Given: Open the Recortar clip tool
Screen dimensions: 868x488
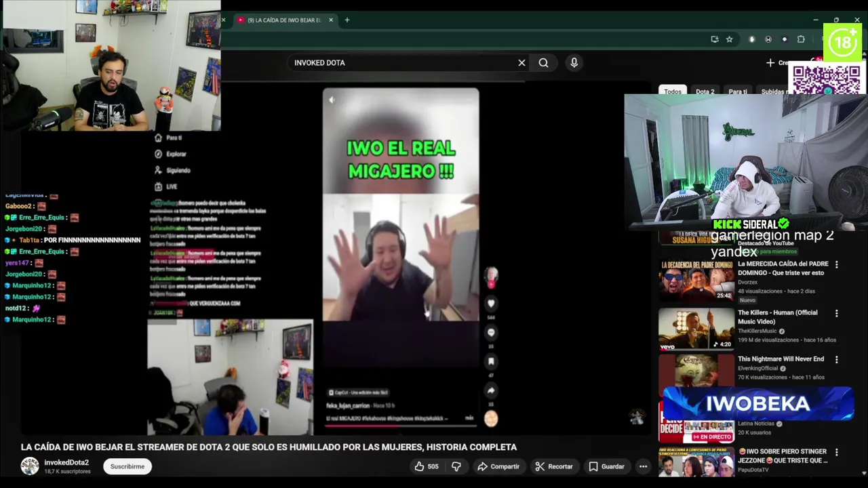Looking at the screenshot, I should 553,466.
